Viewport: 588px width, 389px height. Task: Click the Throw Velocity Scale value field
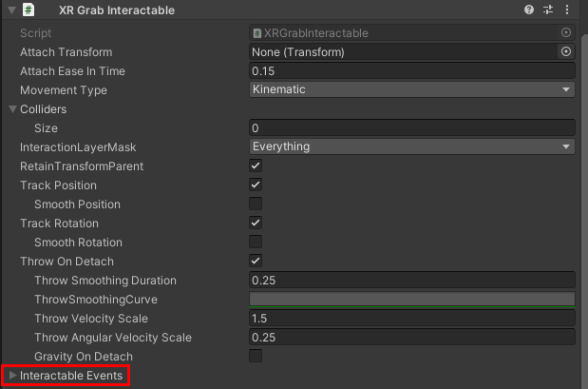[411, 319]
